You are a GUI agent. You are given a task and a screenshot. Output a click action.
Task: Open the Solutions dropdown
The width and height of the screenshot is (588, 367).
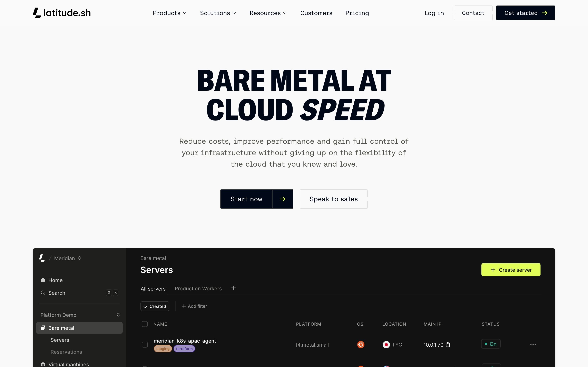click(218, 13)
